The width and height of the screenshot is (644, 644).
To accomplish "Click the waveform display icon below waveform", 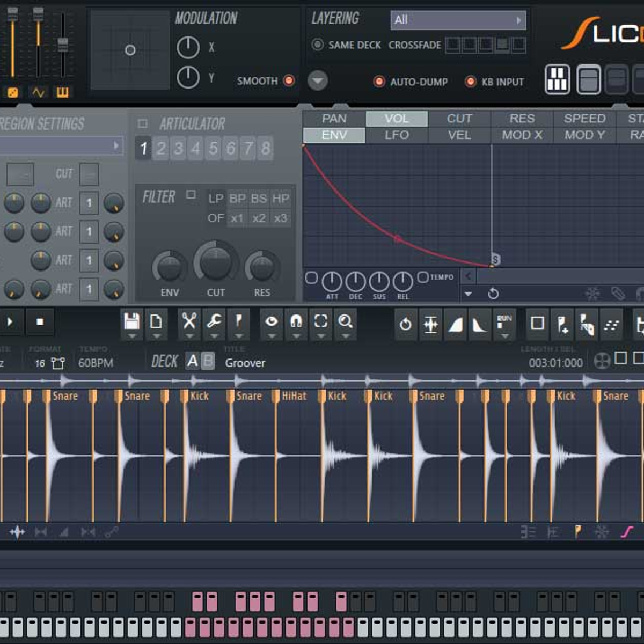I will point(17,532).
